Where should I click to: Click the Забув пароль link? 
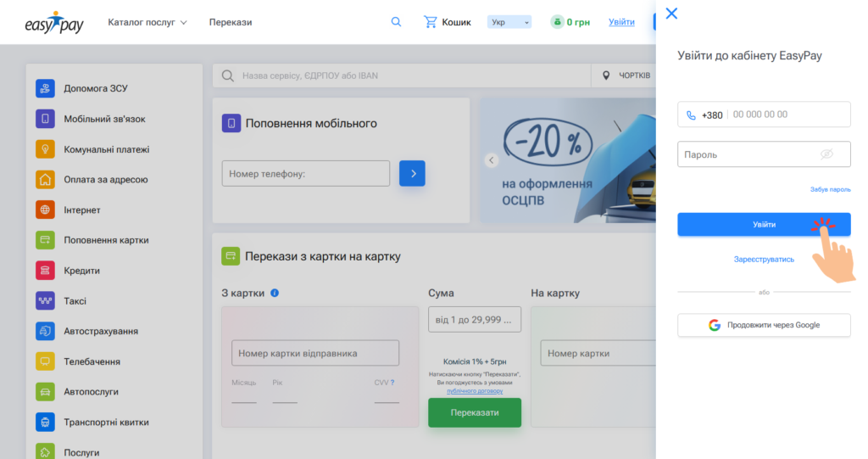click(x=830, y=189)
